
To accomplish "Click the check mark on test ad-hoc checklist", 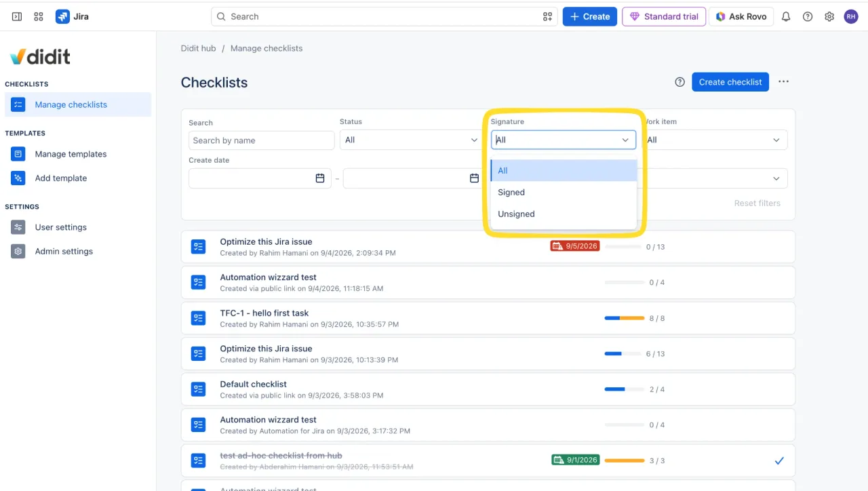I will pyautogui.click(x=779, y=460).
